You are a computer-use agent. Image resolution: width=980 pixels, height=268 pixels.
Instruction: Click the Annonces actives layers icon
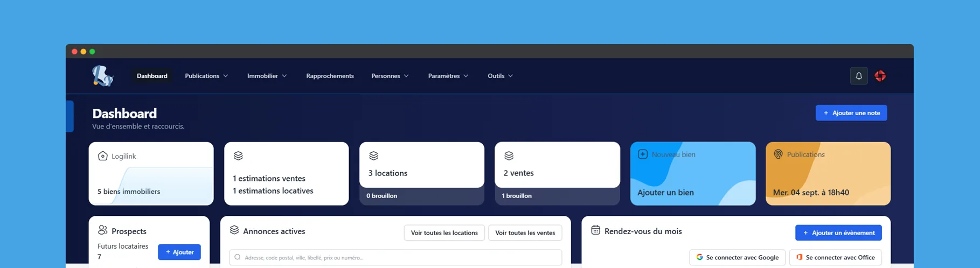(234, 230)
